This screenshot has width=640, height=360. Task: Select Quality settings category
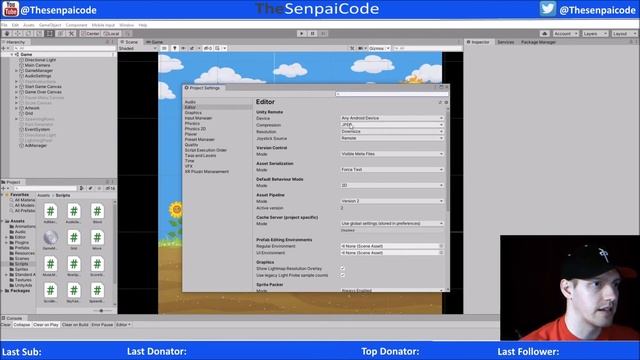tap(191, 144)
